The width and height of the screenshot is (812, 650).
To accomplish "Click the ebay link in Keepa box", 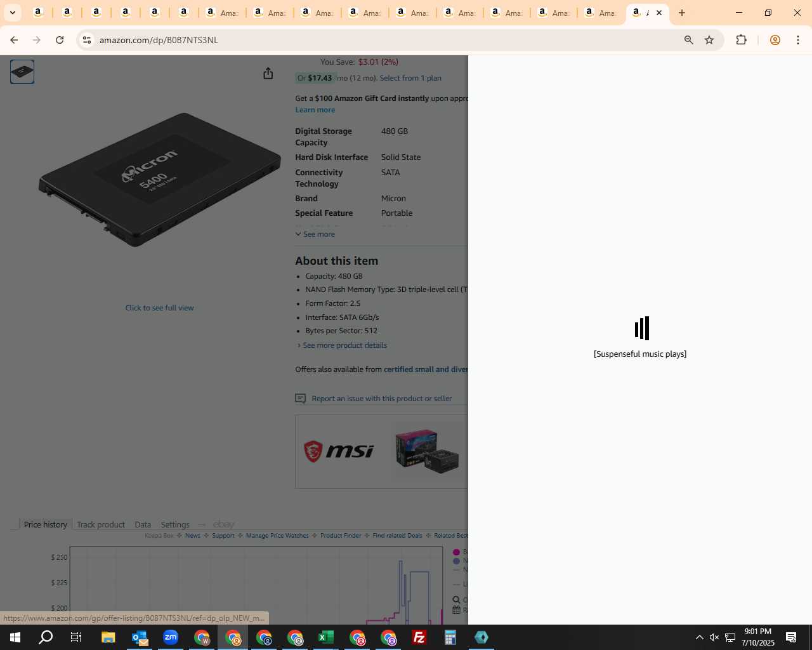I will tap(224, 524).
